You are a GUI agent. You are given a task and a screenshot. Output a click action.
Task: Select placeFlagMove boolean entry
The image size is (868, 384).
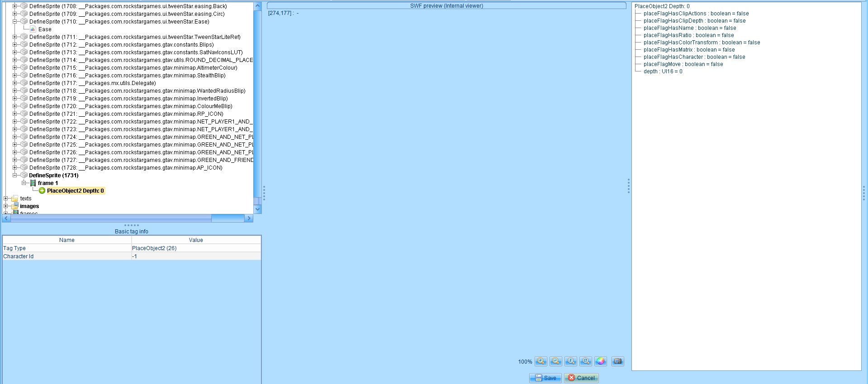click(683, 64)
